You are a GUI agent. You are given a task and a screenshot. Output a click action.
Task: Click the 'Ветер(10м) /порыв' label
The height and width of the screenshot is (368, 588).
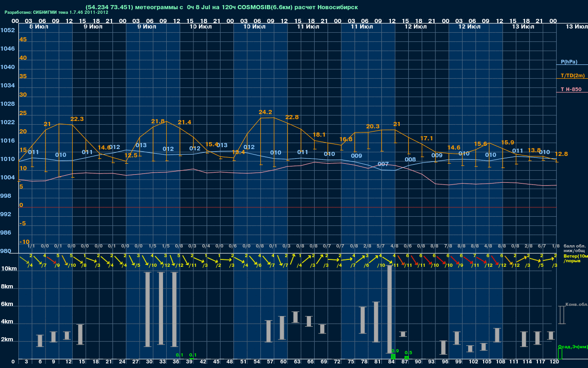[x=576, y=258]
